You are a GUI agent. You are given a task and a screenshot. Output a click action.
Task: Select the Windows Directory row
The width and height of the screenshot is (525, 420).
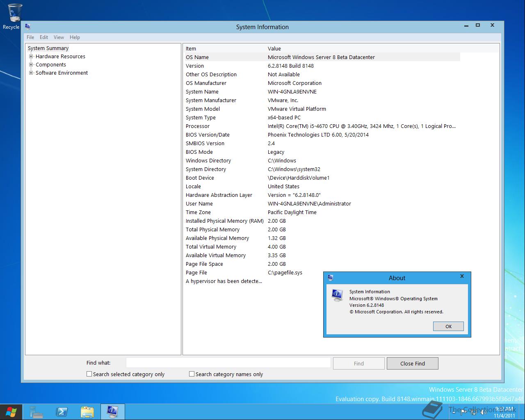click(322, 160)
